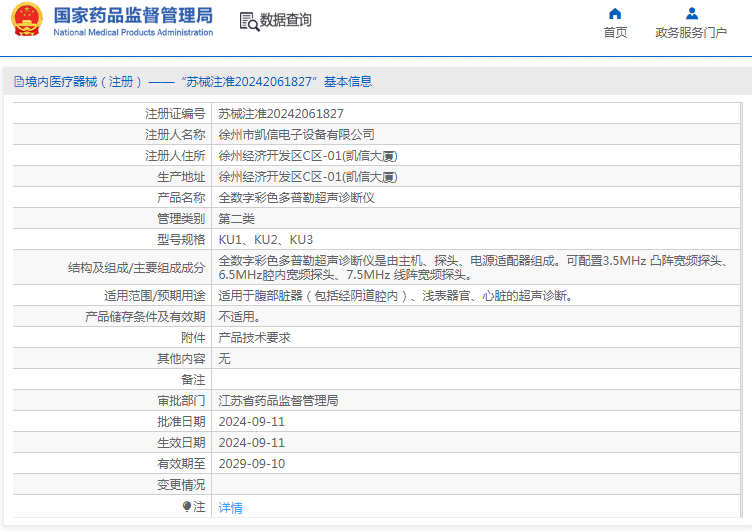Image resolution: width=752 pixels, height=532 pixels.
Task: Select 徐州市凯信电子设备有限公司 cell
Action: click(x=296, y=135)
